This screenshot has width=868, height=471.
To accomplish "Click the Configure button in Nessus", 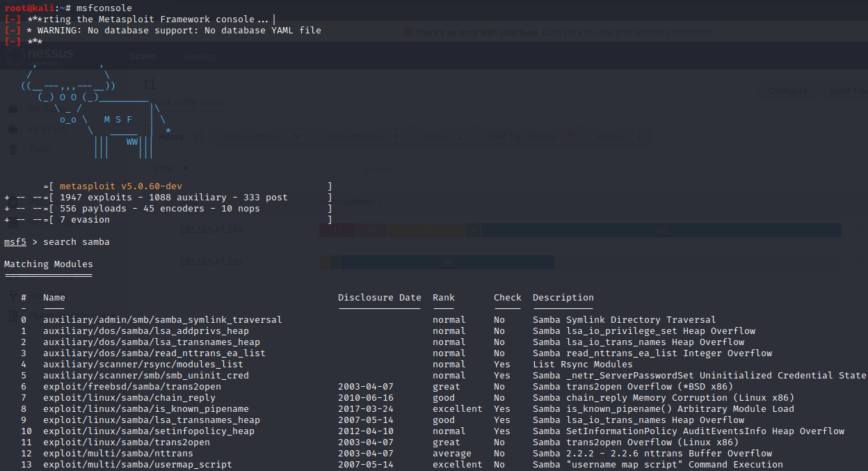I will tap(787, 91).
